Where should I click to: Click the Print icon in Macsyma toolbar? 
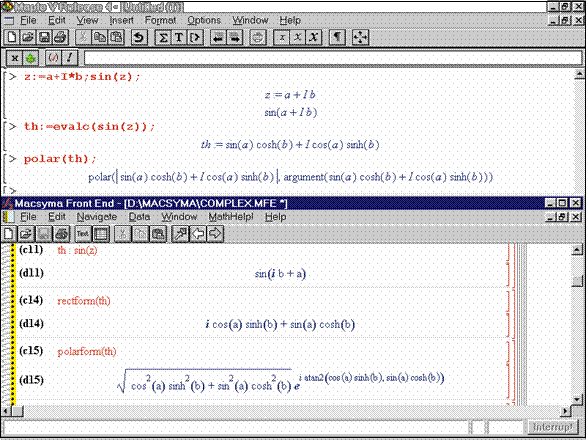click(62, 234)
